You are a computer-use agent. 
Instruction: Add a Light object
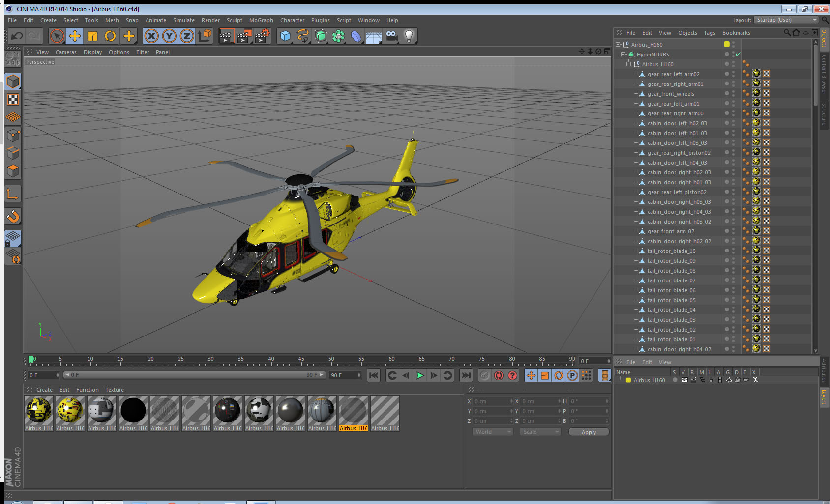(x=409, y=36)
